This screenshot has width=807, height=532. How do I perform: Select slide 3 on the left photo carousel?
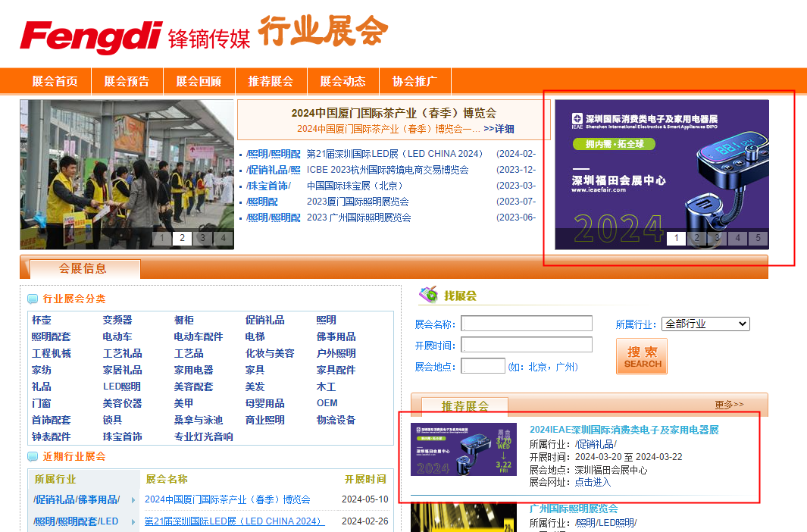click(x=202, y=239)
